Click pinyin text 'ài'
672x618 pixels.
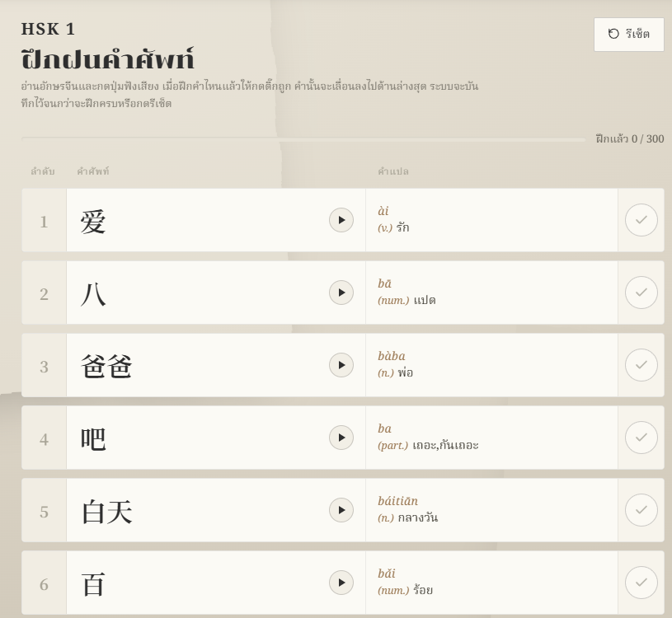(x=383, y=211)
